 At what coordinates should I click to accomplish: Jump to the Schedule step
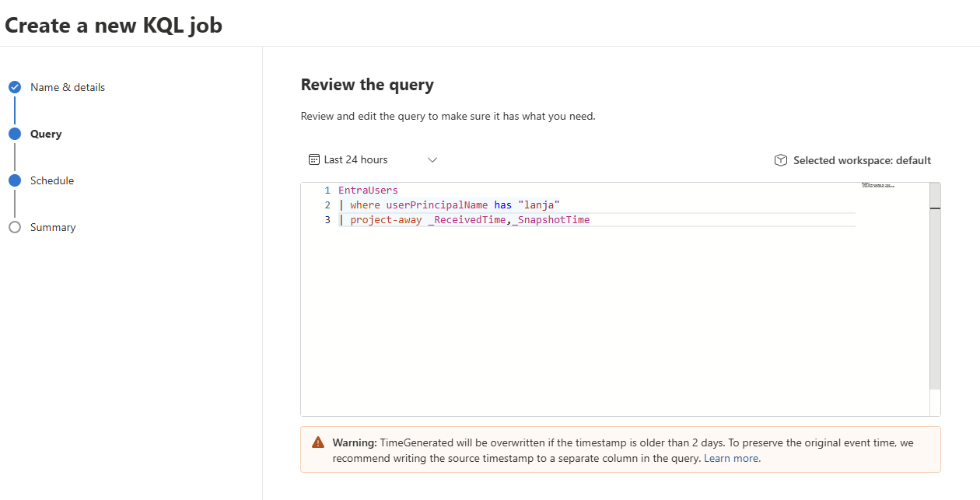52,180
